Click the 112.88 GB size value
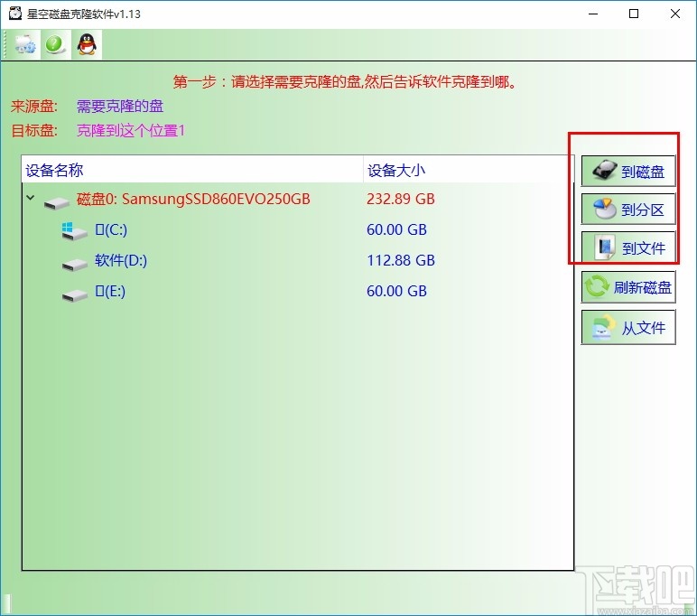This screenshot has width=697, height=616. click(x=401, y=260)
